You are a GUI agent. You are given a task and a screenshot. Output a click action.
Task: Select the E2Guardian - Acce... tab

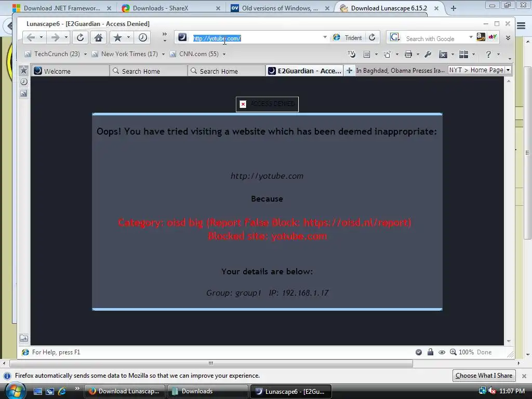[x=304, y=71]
